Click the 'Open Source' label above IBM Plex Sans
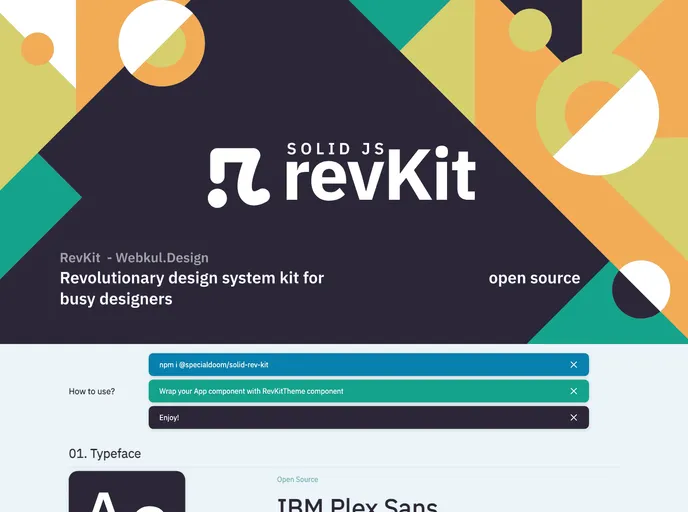The width and height of the screenshot is (688, 512). pyautogui.click(x=297, y=480)
